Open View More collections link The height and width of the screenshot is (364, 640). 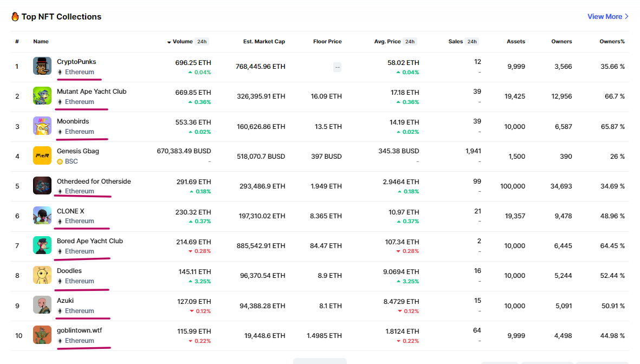click(607, 17)
